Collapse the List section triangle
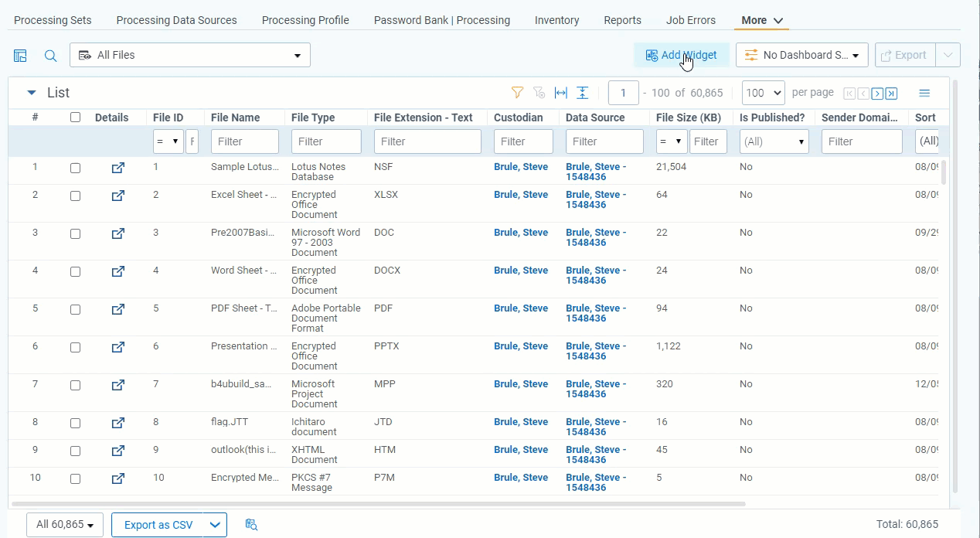Viewport: 980px width, 538px height. tap(32, 93)
